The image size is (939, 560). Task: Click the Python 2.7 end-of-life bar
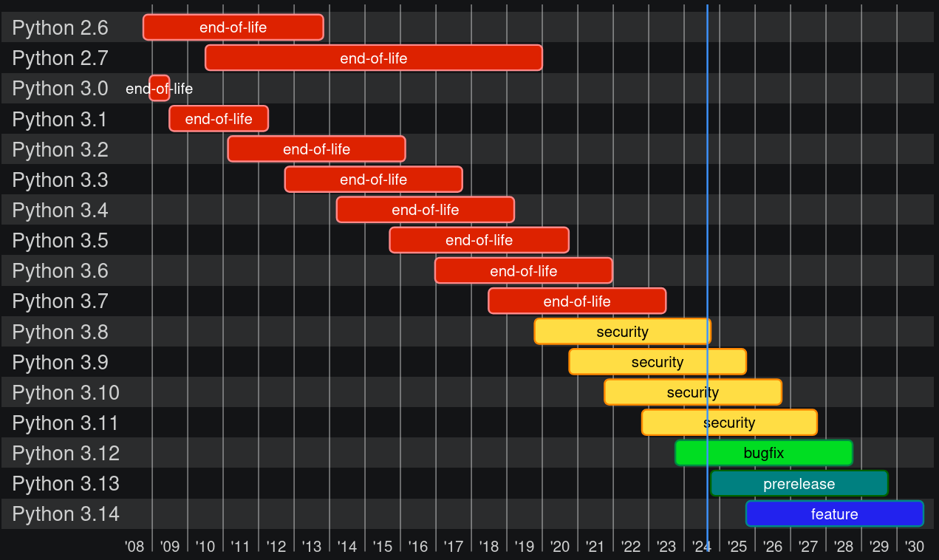tap(373, 58)
